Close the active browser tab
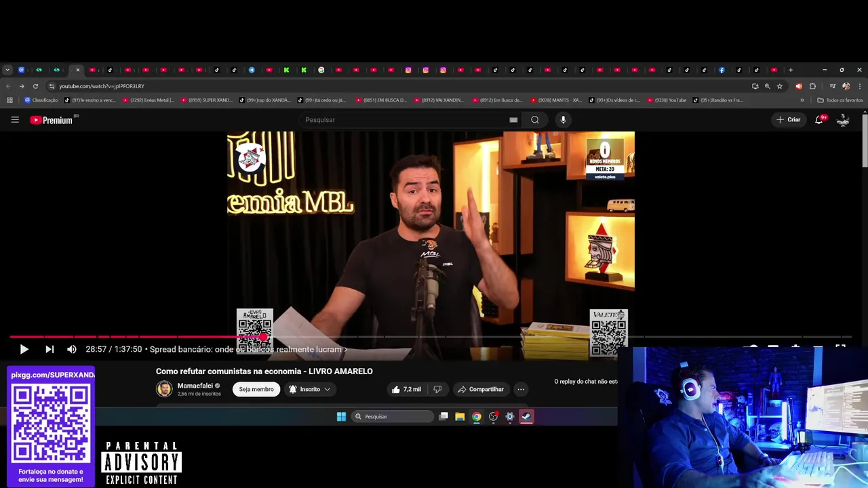 click(x=78, y=70)
